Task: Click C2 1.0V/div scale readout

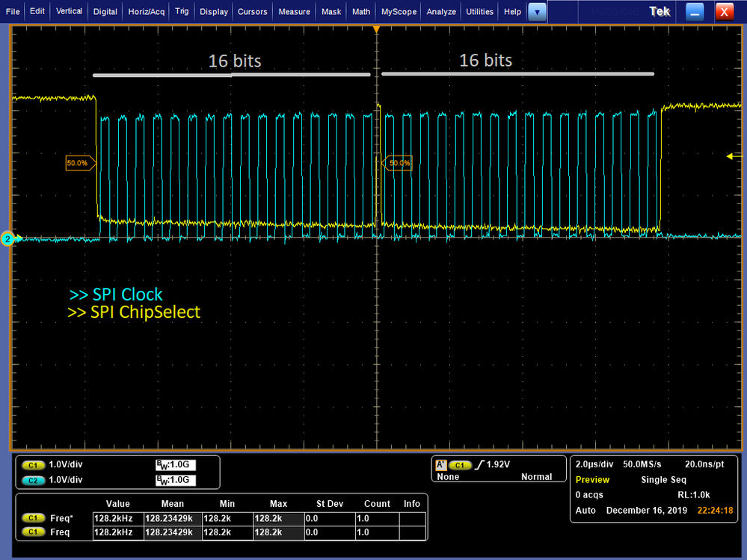Action: tap(66, 479)
